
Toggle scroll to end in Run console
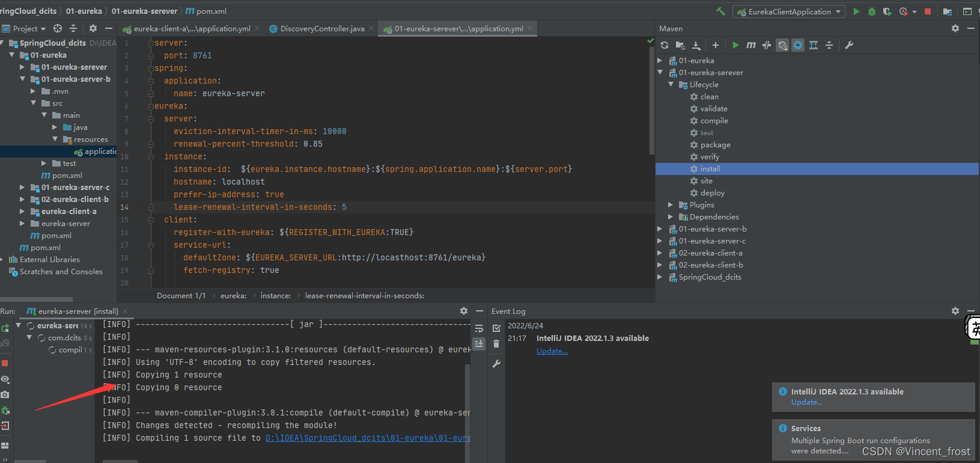coord(479,343)
